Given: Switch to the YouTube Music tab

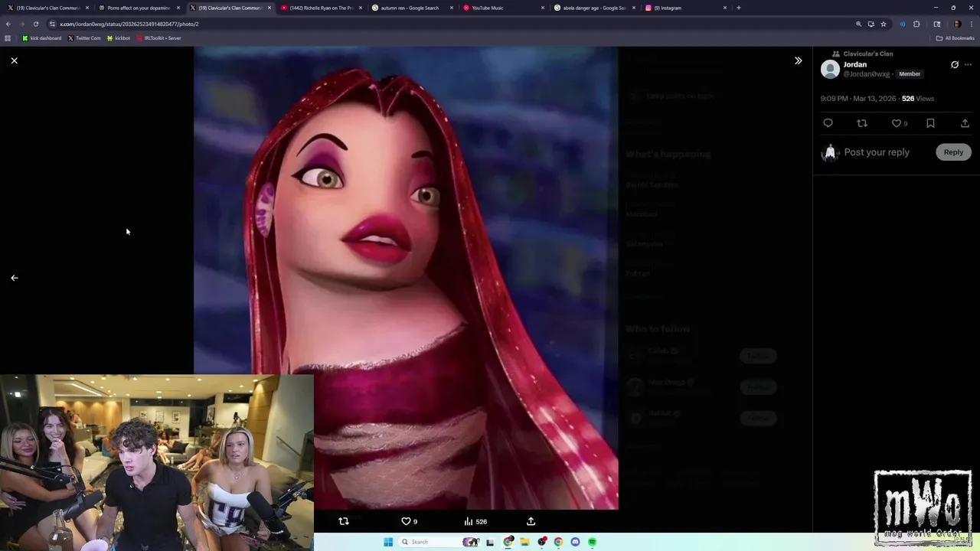Looking at the screenshot, I should point(502,8).
